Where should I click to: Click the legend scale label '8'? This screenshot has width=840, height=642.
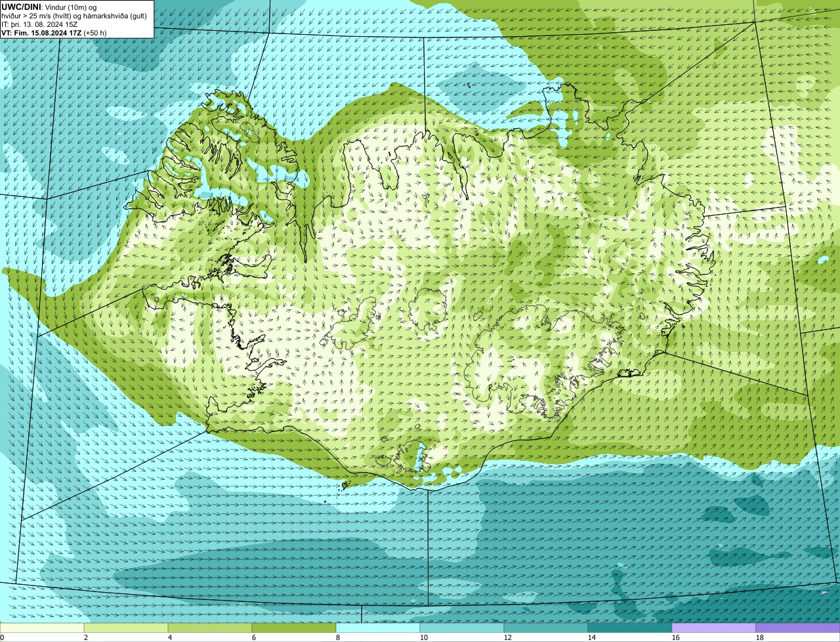[x=338, y=637]
